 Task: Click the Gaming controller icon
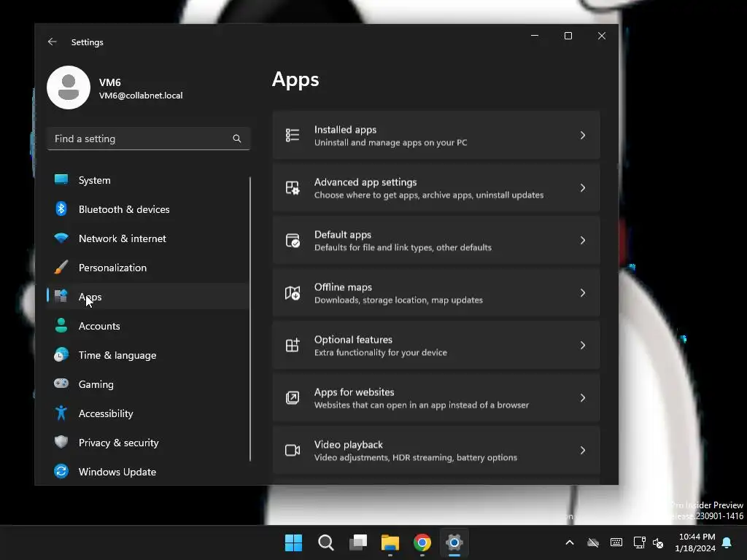click(x=61, y=384)
